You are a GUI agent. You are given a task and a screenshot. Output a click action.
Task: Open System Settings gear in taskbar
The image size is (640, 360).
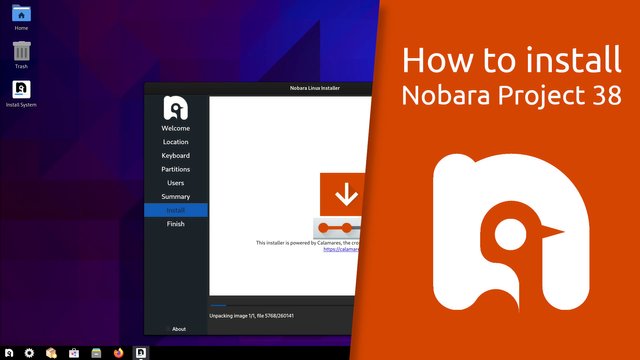click(x=29, y=353)
